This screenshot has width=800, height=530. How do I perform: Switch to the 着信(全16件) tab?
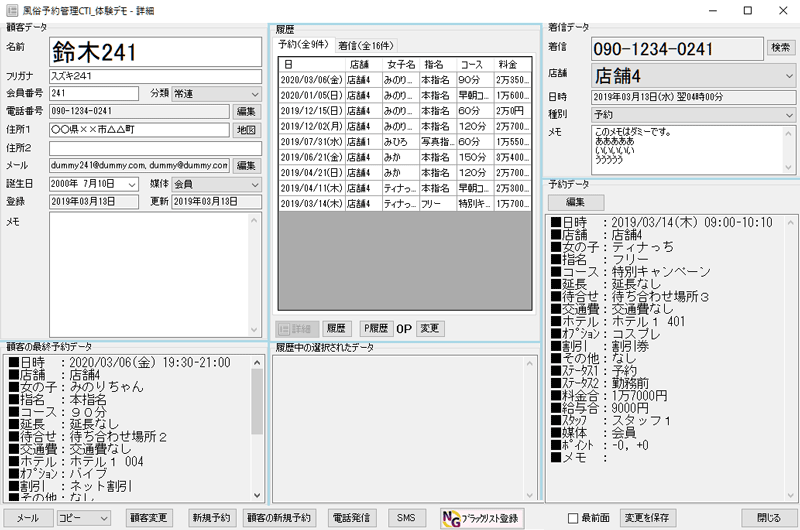pos(367,45)
